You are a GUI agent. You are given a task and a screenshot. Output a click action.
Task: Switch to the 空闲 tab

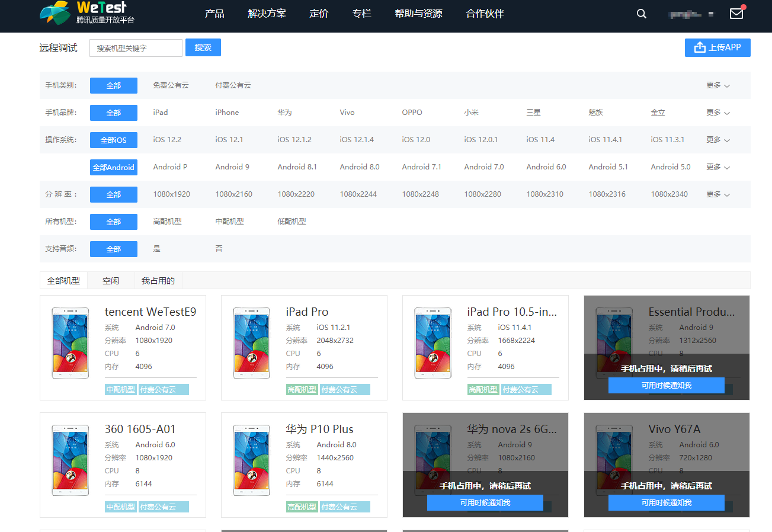click(111, 280)
